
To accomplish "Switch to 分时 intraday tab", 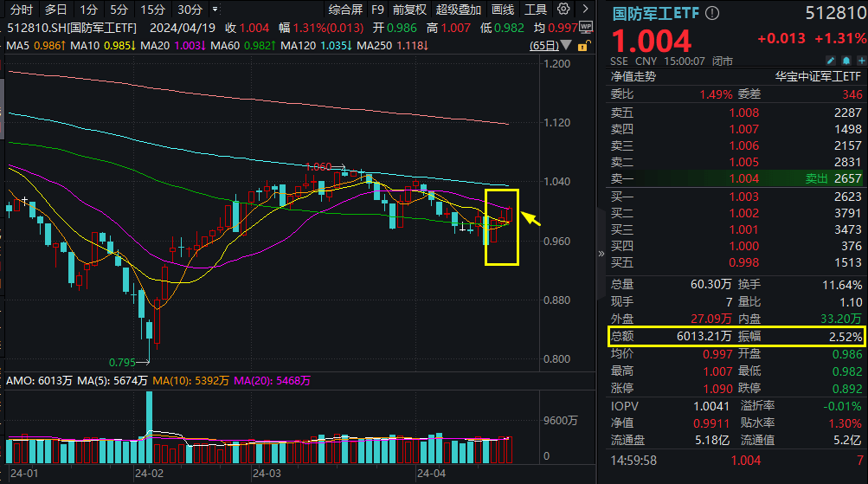I will pos(22,10).
